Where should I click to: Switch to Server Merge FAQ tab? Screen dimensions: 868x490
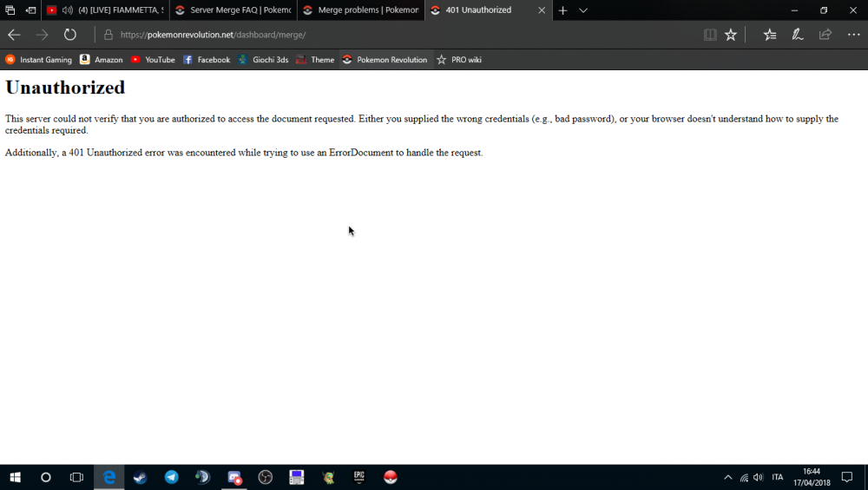click(233, 10)
